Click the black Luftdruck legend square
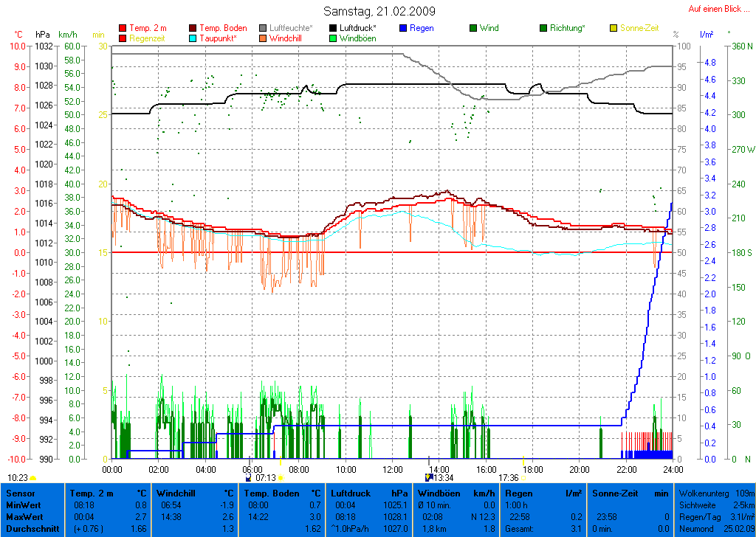 333,28
